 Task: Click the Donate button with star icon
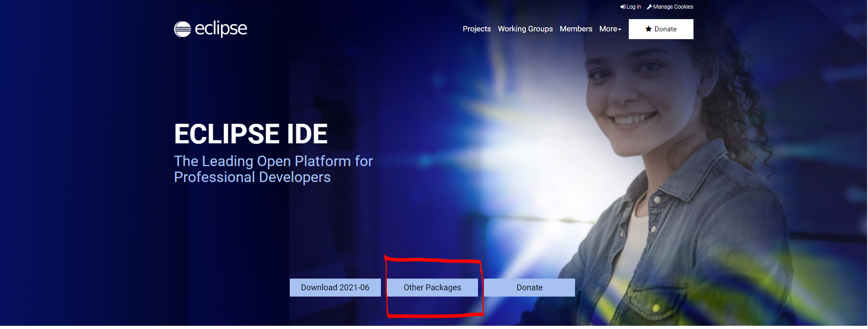click(661, 29)
